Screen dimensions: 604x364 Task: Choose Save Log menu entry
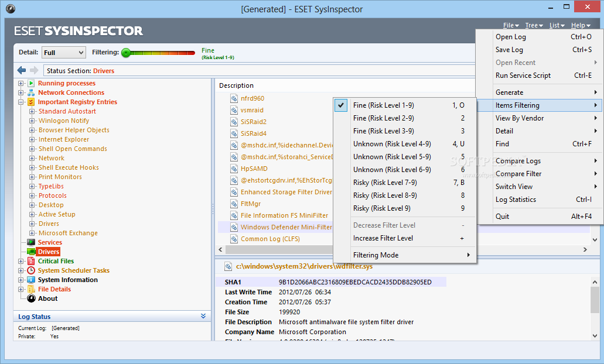540,50
